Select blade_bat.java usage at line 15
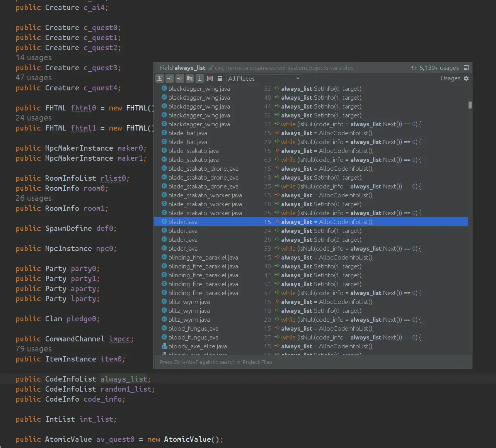This screenshot has height=448, width=496. [311, 133]
